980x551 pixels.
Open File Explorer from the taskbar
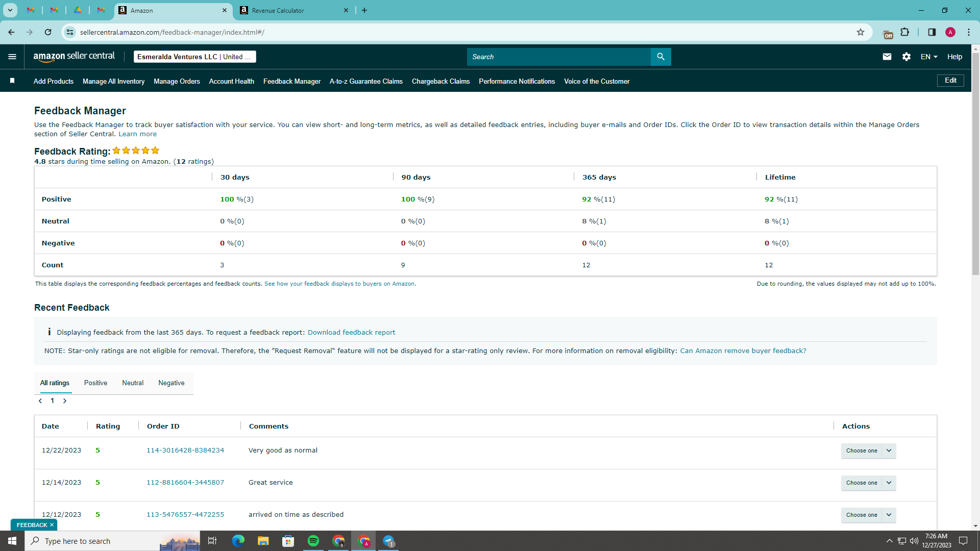click(x=263, y=541)
